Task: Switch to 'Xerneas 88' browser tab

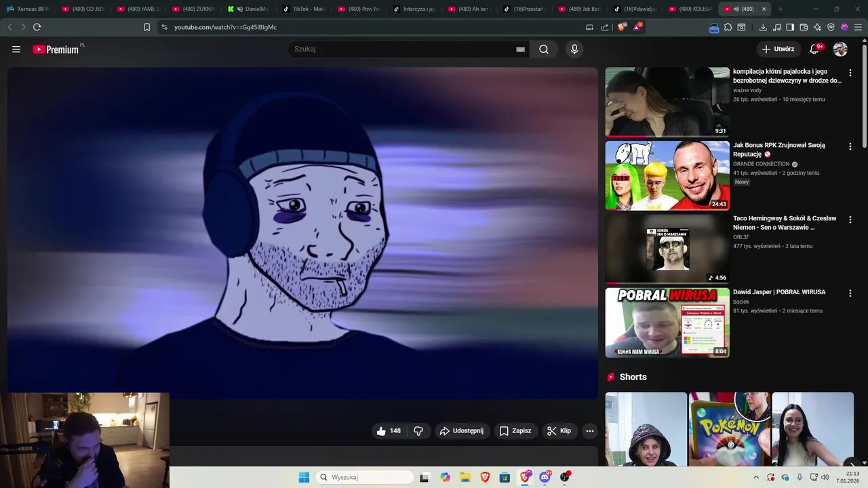Action: [x=28, y=9]
